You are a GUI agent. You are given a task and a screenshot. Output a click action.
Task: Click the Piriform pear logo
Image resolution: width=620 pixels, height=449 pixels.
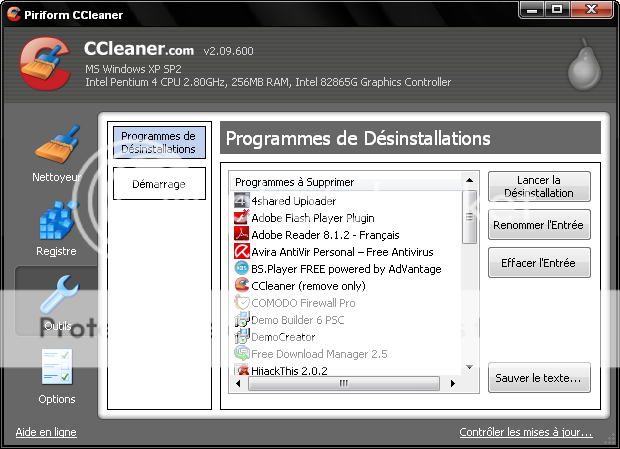[x=584, y=64]
